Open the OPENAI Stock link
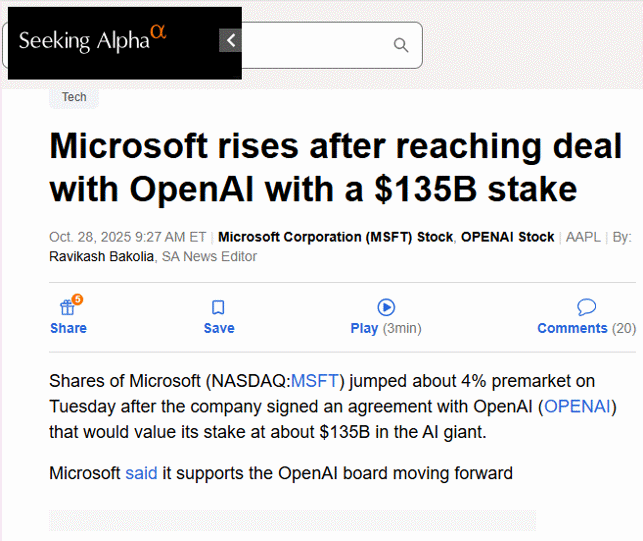643x541 pixels. (507, 237)
